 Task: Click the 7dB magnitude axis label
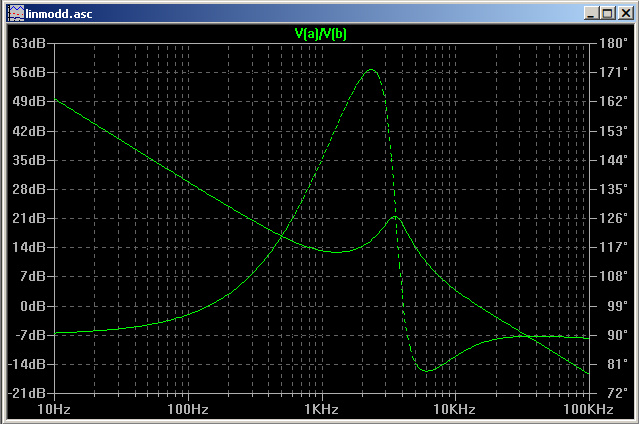coord(33,276)
